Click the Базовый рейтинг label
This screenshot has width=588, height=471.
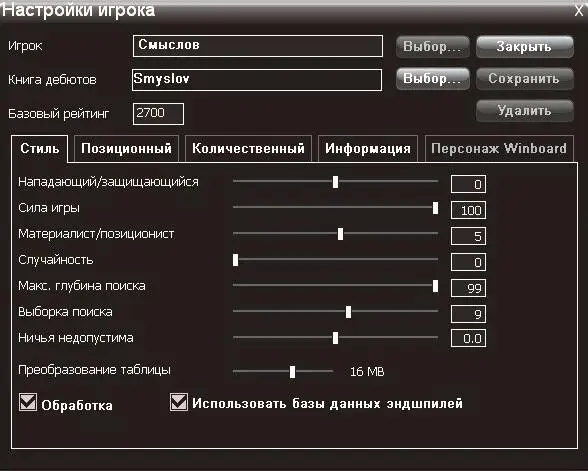pyautogui.click(x=59, y=113)
